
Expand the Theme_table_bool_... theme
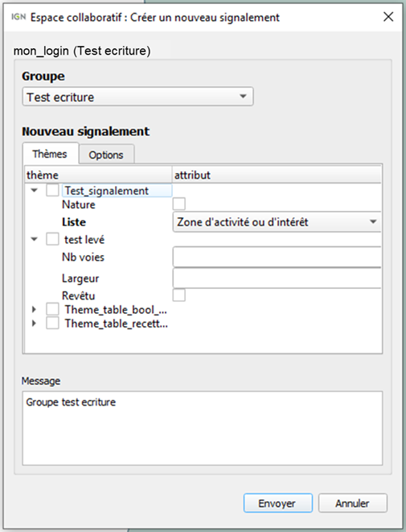[34, 309]
